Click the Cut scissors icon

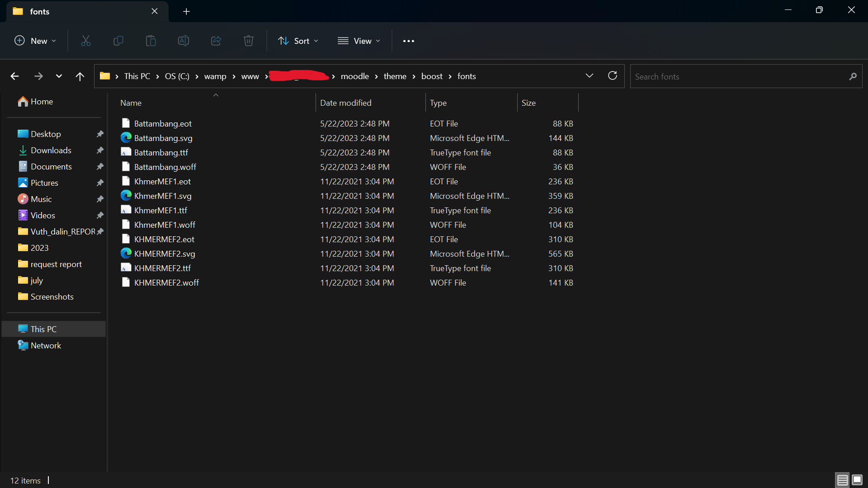85,41
